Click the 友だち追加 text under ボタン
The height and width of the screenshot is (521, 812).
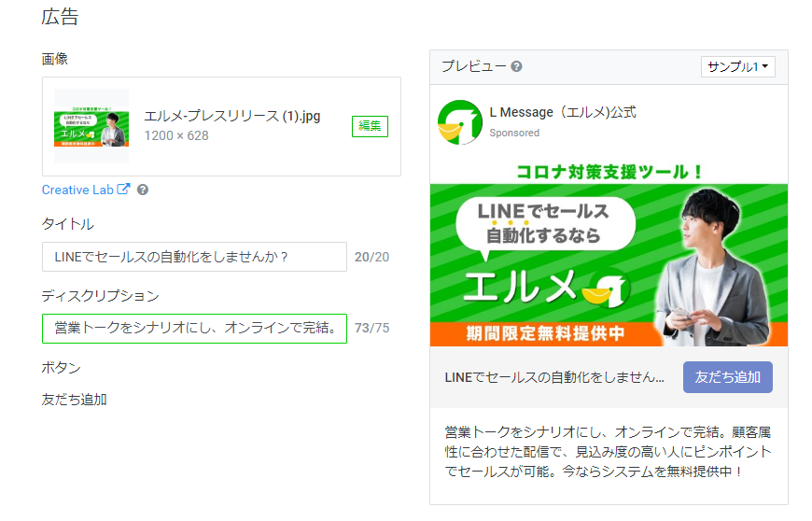[74, 400]
